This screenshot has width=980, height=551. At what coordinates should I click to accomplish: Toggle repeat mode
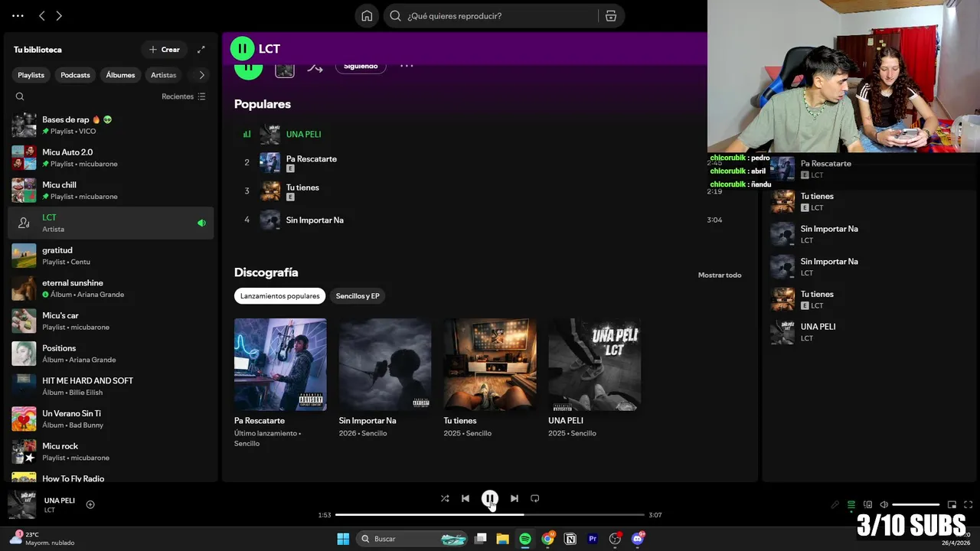coord(535,498)
